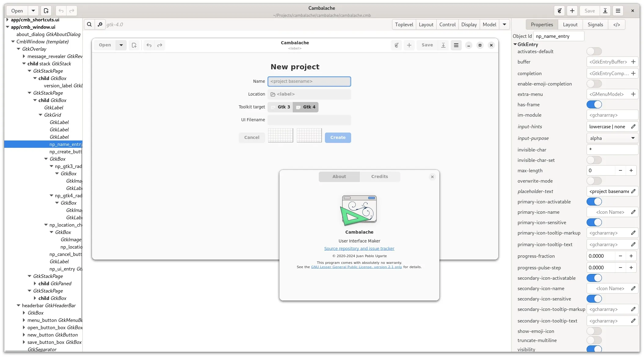Click pencil icon for secondary-icon-tooltip-markup
Screen dimensions: 644x357
tap(633, 309)
